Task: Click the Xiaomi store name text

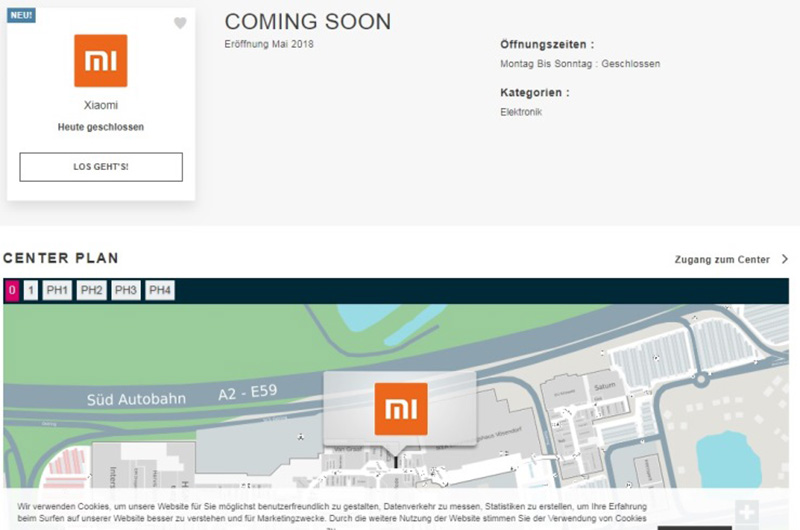Action: point(101,105)
